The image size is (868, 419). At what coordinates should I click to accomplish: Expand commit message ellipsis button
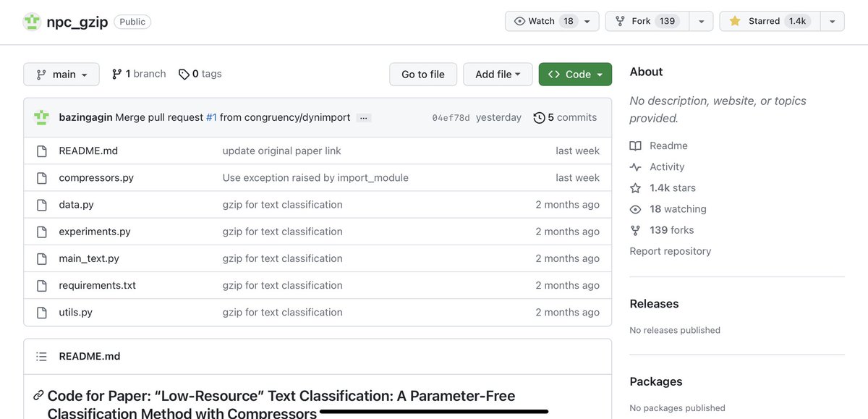click(x=364, y=118)
